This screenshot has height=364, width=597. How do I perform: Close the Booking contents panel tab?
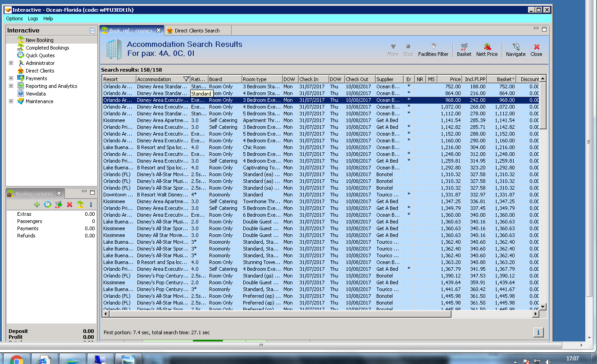(x=59, y=193)
